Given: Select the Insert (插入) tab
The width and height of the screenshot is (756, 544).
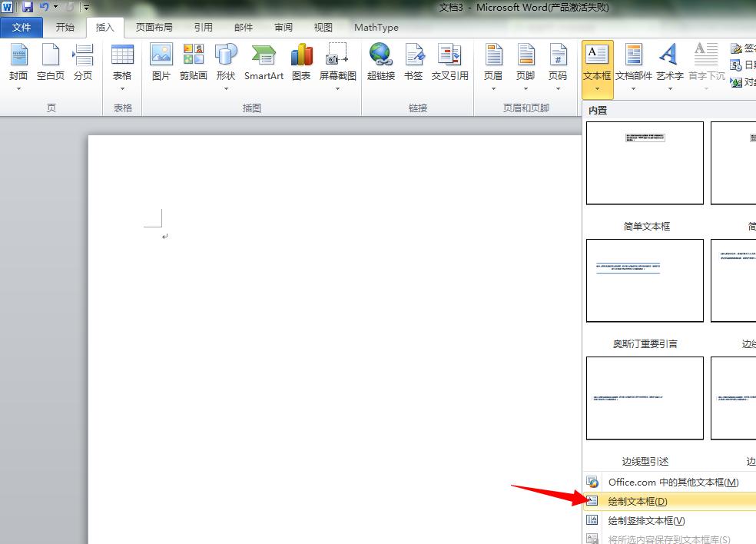Looking at the screenshot, I should pyautogui.click(x=104, y=28).
